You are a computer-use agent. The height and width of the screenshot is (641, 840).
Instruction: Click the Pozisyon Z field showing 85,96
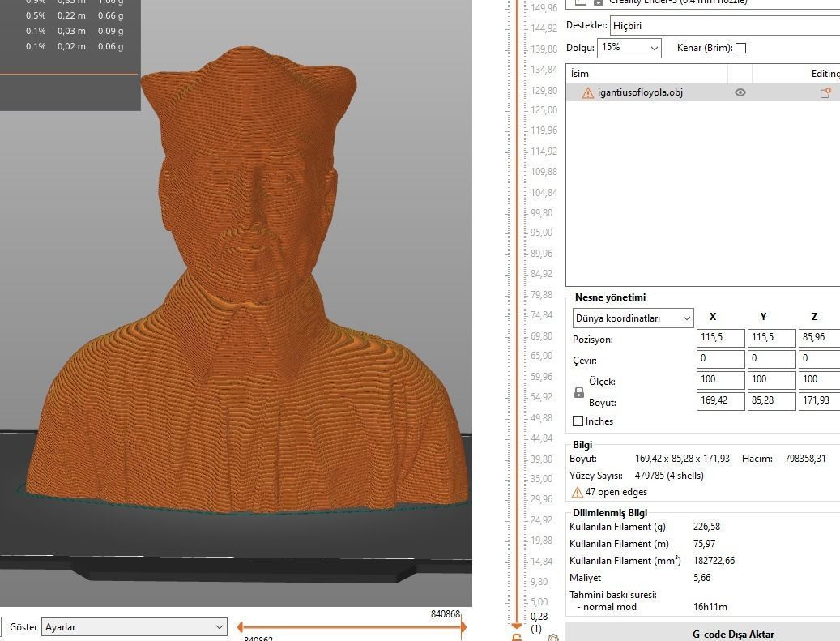[820, 338]
